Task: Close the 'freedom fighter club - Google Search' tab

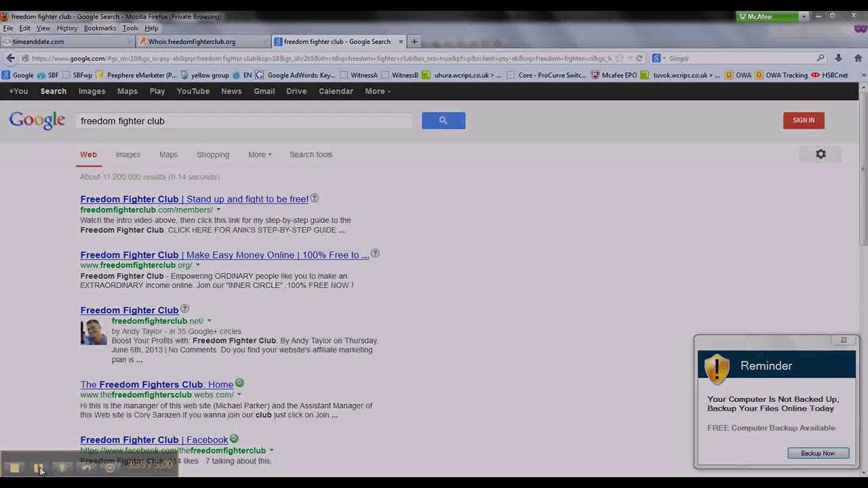Action: [x=401, y=41]
